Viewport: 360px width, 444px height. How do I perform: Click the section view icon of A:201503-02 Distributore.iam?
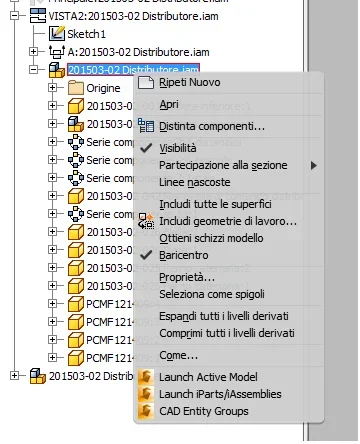pos(57,52)
